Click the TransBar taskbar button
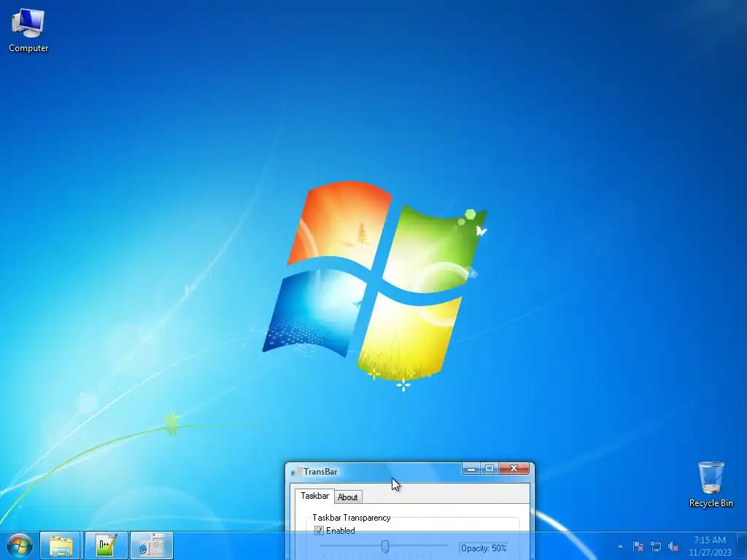This screenshot has width=747, height=560. 152,545
